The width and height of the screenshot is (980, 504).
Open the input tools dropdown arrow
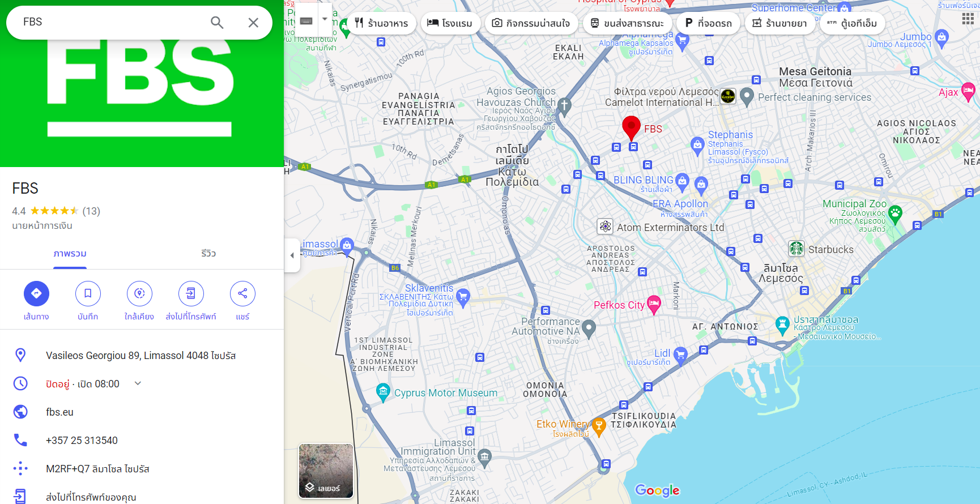(325, 19)
